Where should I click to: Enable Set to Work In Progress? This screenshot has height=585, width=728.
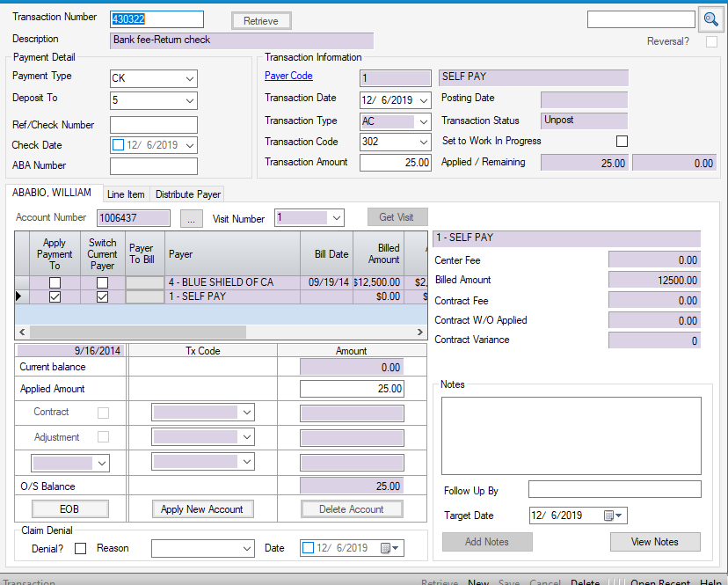(x=622, y=142)
